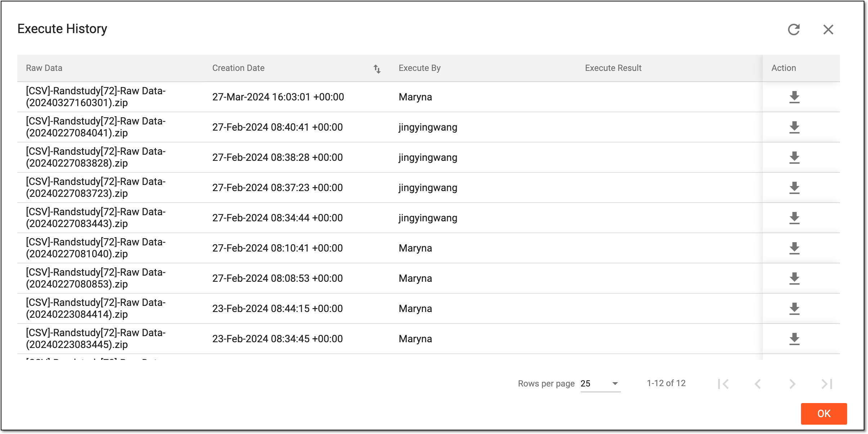
Task: Select file name ending 20240227083723.zip
Action: click(x=96, y=187)
